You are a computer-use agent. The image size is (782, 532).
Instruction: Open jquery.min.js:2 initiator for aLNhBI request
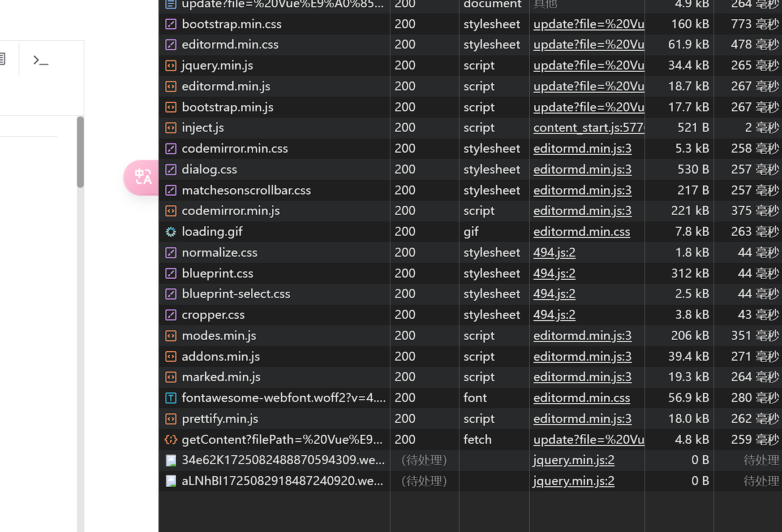point(573,481)
